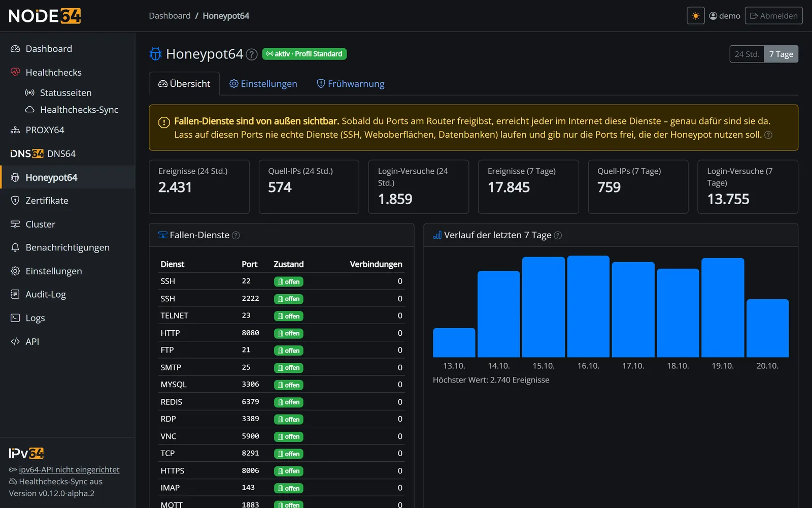Screen dimensions: 812x508
Task: Open API in the sidebar
Action: tap(67, 341)
